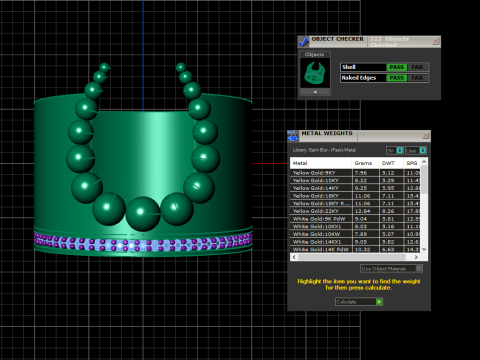Select the Yellow Gold:10KY row
480x360 pixels.
pos(355,180)
